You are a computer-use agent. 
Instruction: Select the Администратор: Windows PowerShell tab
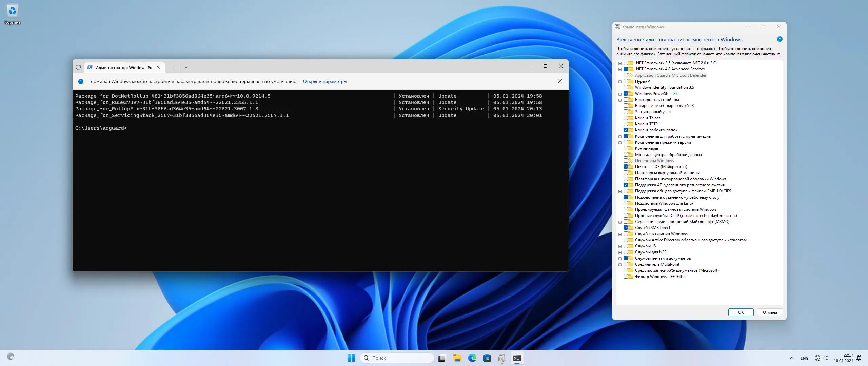[x=123, y=67]
